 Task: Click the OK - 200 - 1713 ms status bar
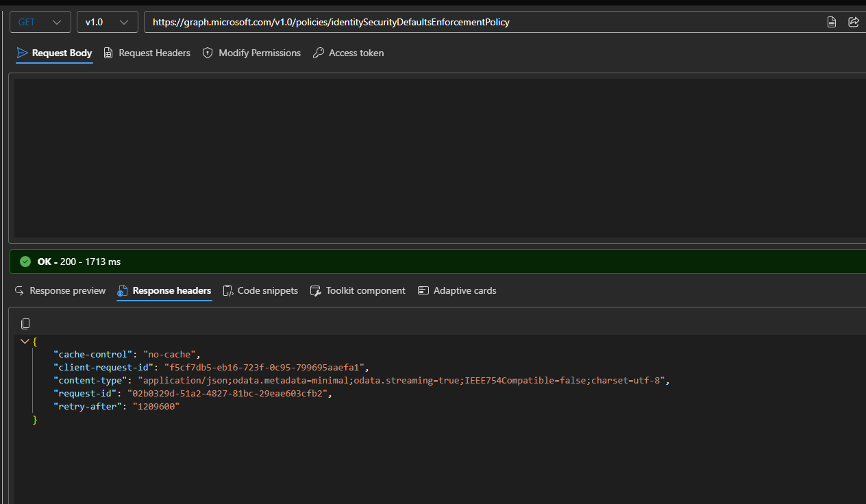438,262
